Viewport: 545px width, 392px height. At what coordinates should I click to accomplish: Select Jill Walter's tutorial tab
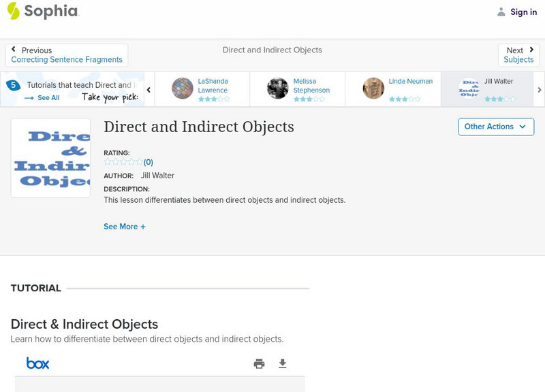(x=488, y=89)
